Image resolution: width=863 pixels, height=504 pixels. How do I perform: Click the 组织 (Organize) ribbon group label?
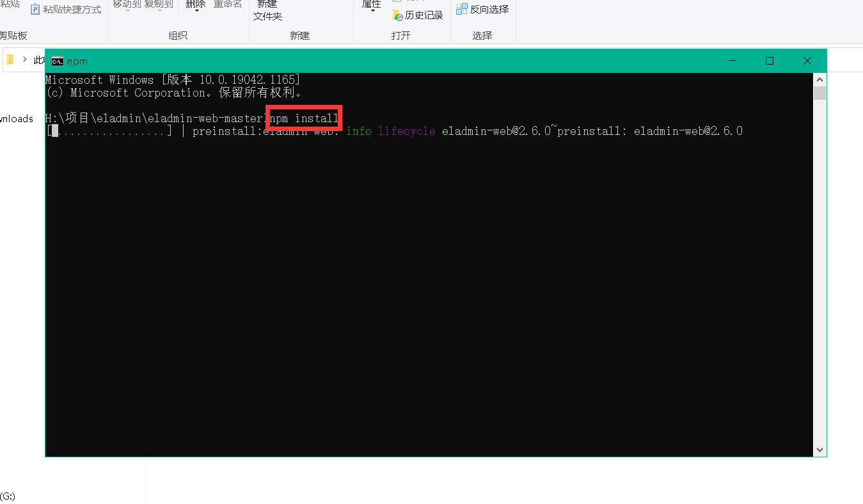[x=178, y=35]
